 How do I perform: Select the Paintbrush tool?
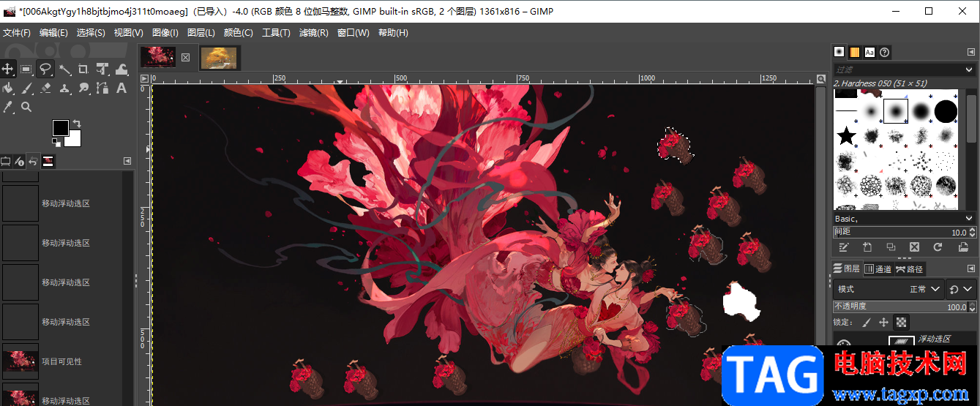pyautogui.click(x=26, y=88)
